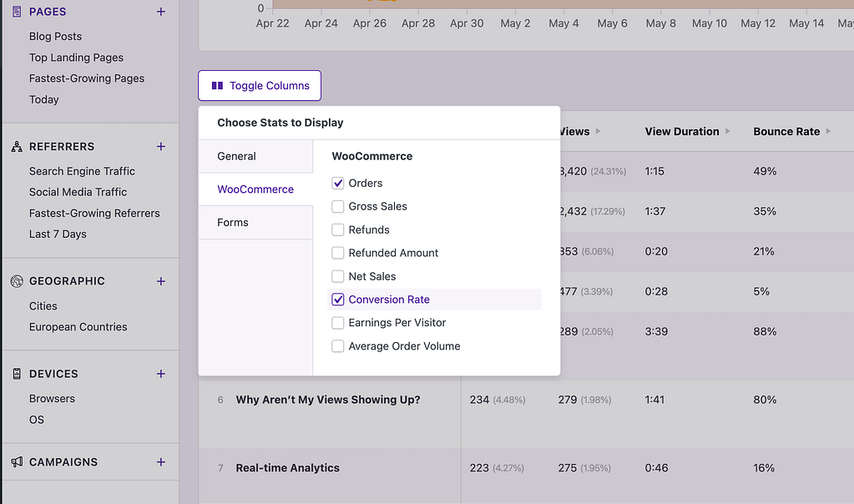Click the Toggle Columns button
Screen dimensions: 854x504
point(259,85)
